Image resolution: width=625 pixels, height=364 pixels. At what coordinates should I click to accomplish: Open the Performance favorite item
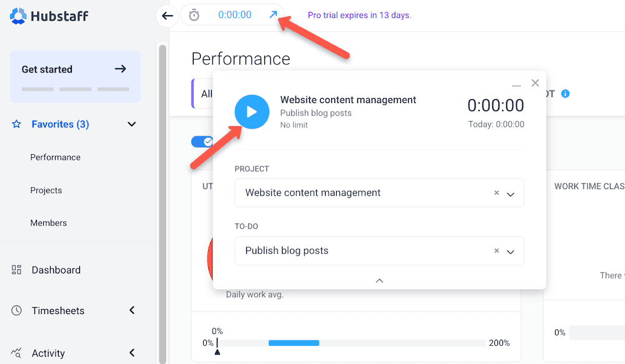tap(56, 157)
